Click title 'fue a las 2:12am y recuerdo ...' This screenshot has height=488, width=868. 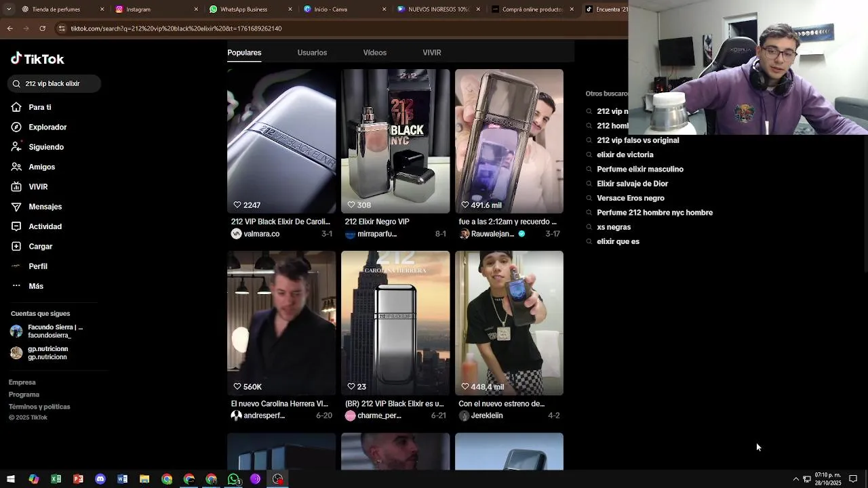pos(507,222)
